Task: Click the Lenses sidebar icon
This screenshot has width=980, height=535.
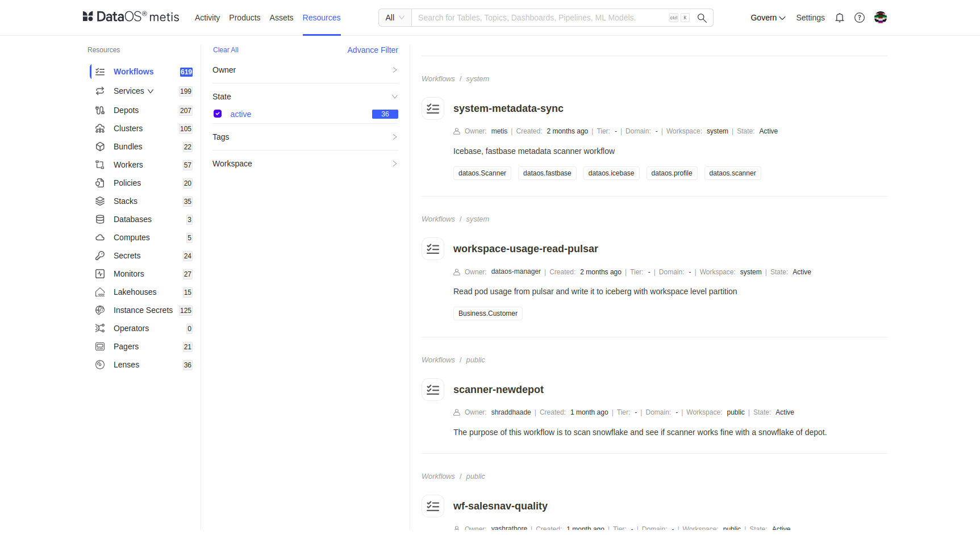Action: pos(100,365)
